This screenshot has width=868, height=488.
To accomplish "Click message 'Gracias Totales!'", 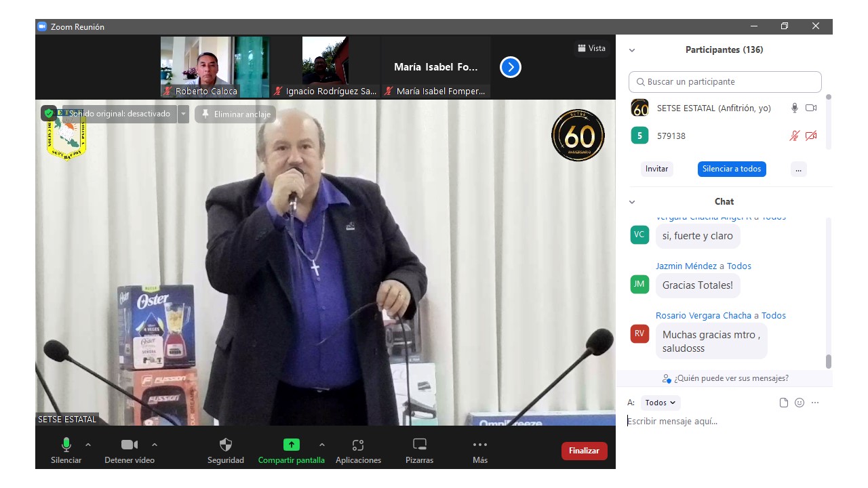I will tap(698, 285).
